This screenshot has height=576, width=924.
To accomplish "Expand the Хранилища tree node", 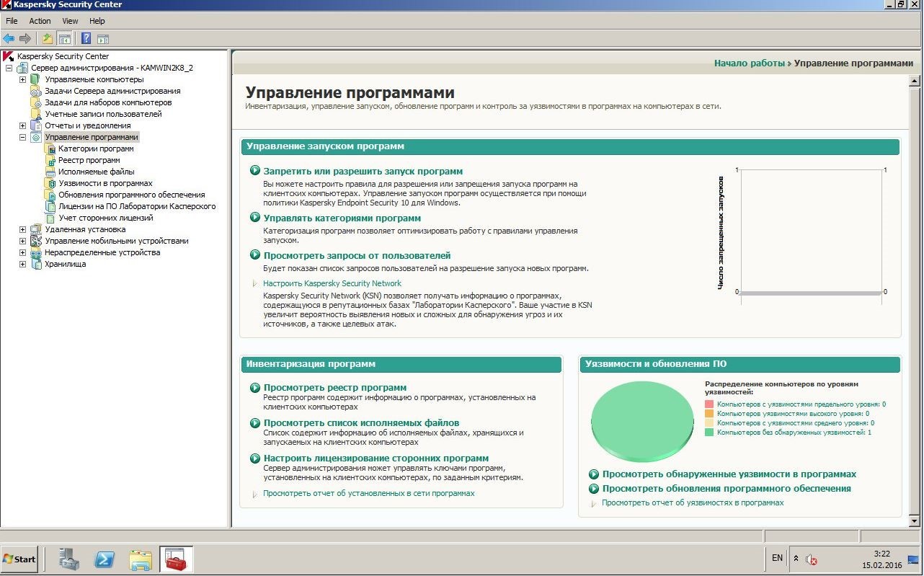I will pos(22,264).
